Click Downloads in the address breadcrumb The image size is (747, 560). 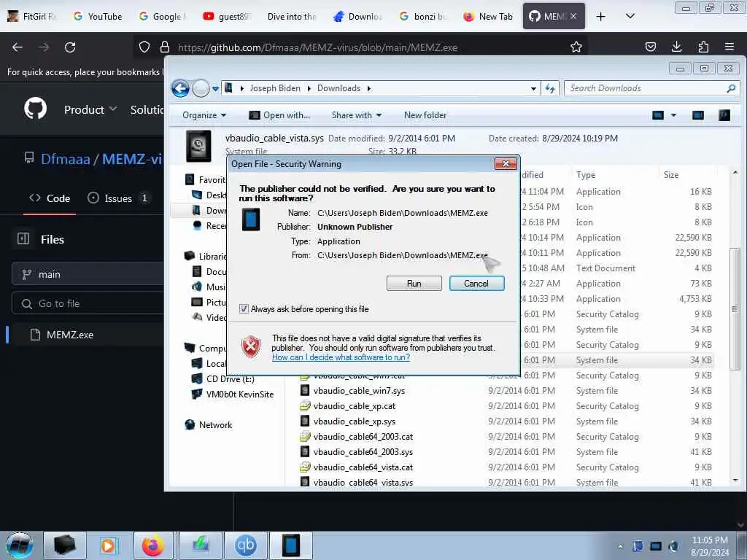pos(338,88)
